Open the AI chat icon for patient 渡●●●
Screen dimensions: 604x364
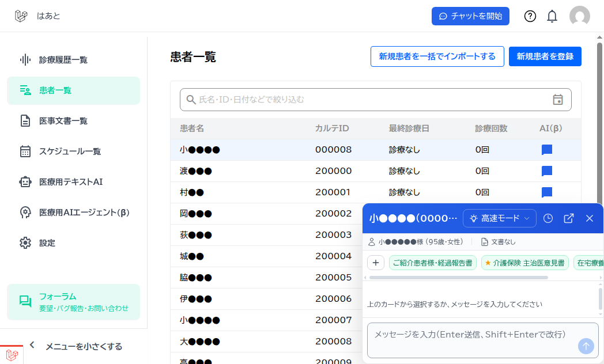click(546, 170)
